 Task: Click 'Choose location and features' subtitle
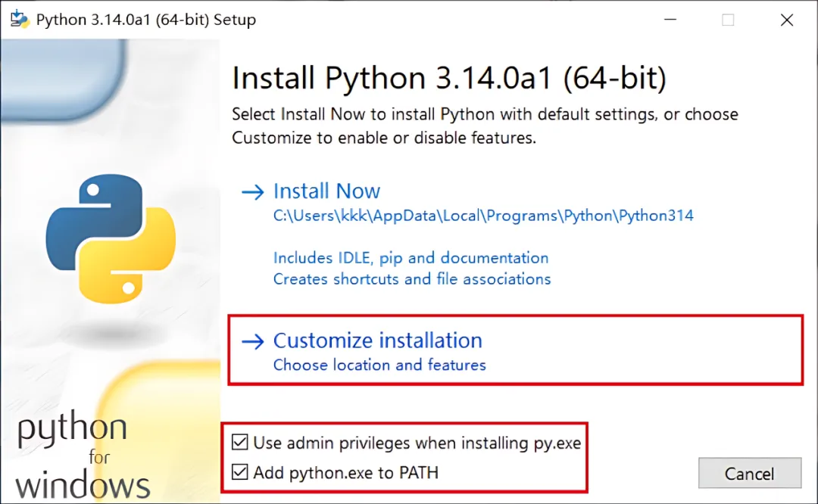coord(379,365)
